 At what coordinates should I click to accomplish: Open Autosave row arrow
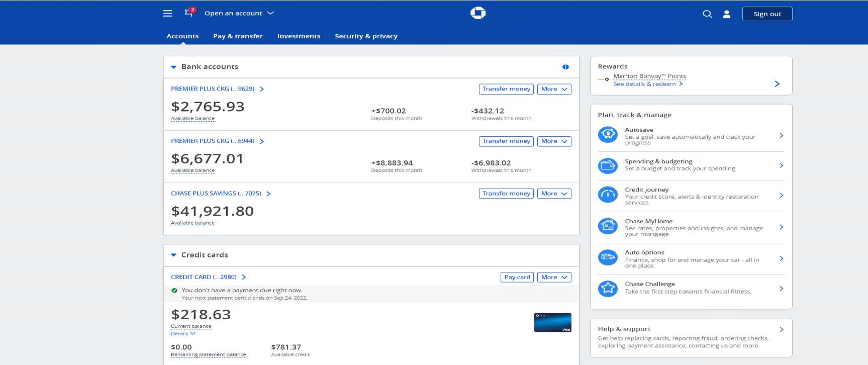(781, 135)
